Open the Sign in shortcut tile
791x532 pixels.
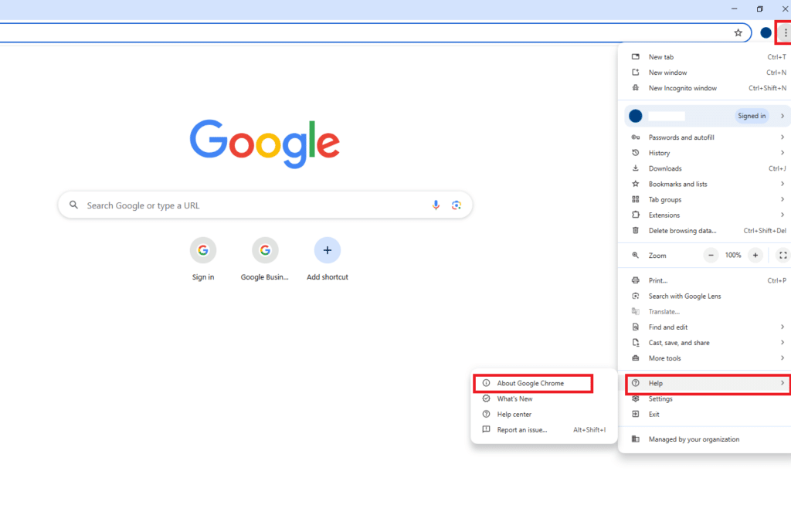coord(203,259)
